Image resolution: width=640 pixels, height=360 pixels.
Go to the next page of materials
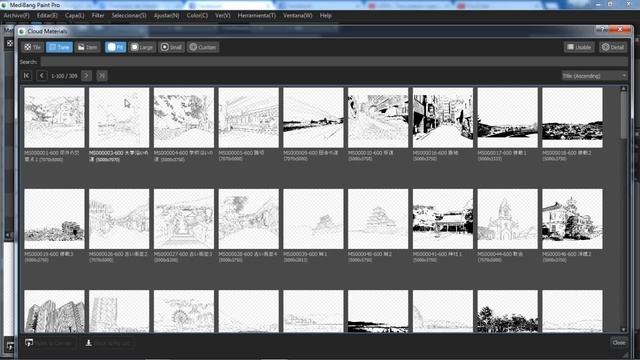point(87,76)
